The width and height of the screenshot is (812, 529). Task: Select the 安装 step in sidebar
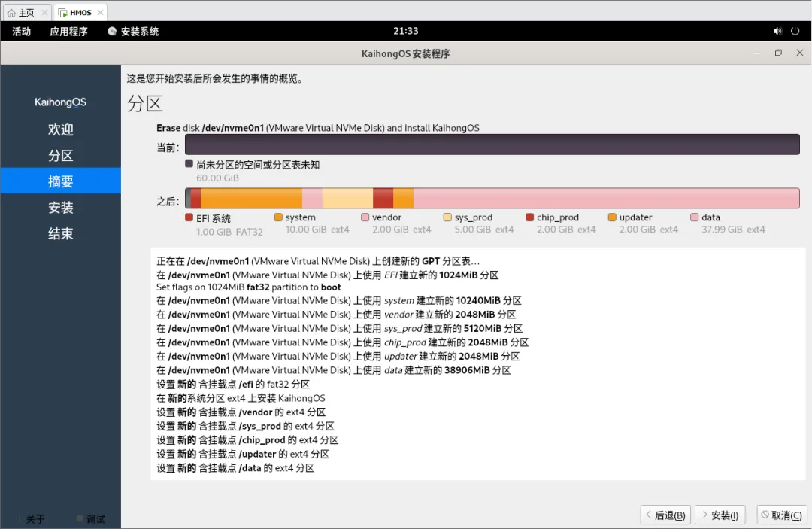coord(61,207)
